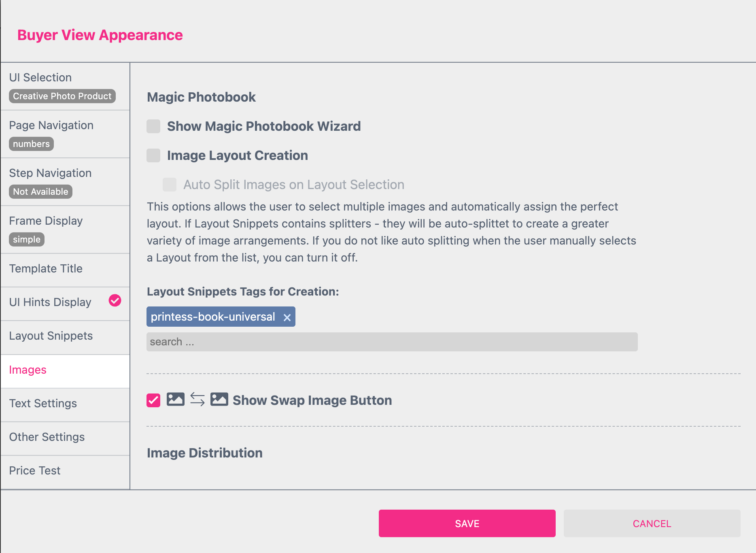Open Text Settings
756x553 pixels.
(43, 403)
